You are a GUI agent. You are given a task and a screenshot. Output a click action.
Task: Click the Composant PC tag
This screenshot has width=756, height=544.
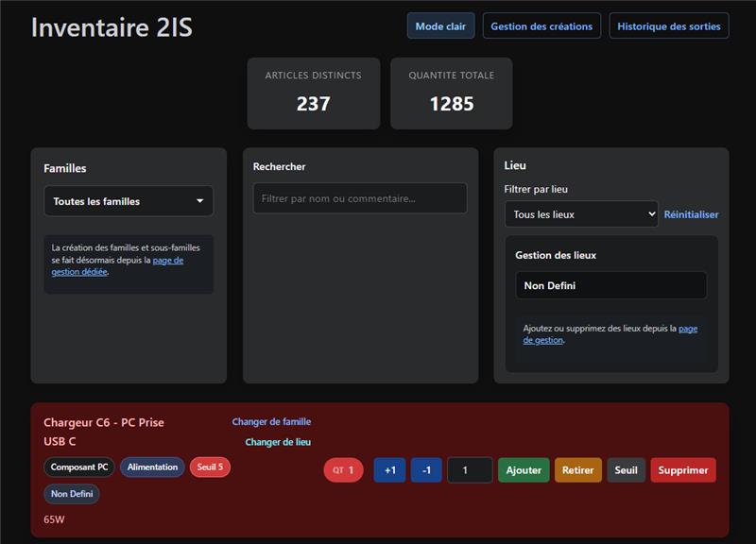pyautogui.click(x=79, y=467)
